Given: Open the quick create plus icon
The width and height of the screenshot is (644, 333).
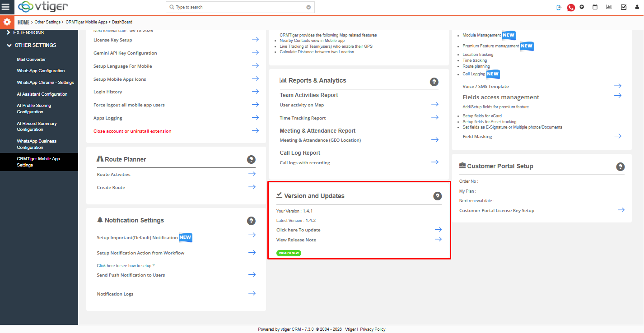Looking at the screenshot, I should [582, 7].
